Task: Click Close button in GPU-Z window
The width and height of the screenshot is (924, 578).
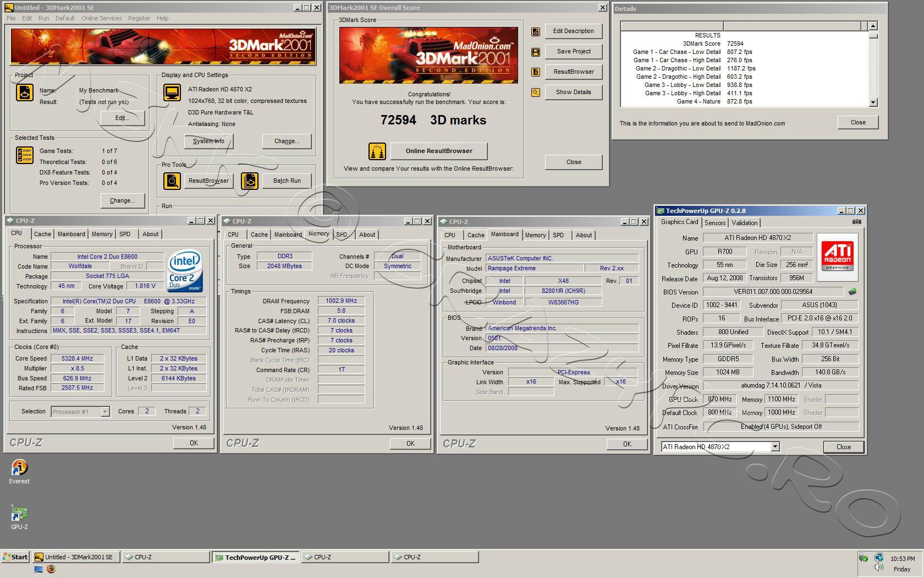Action: click(844, 447)
